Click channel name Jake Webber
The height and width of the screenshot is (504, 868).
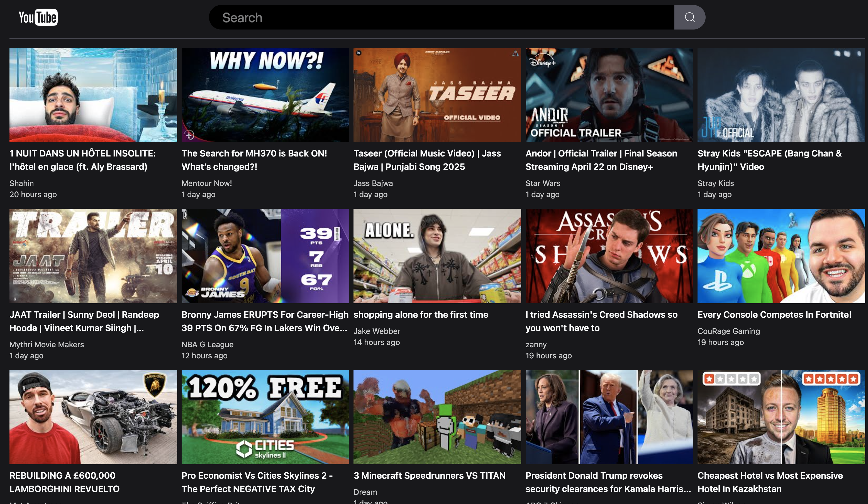tap(377, 331)
